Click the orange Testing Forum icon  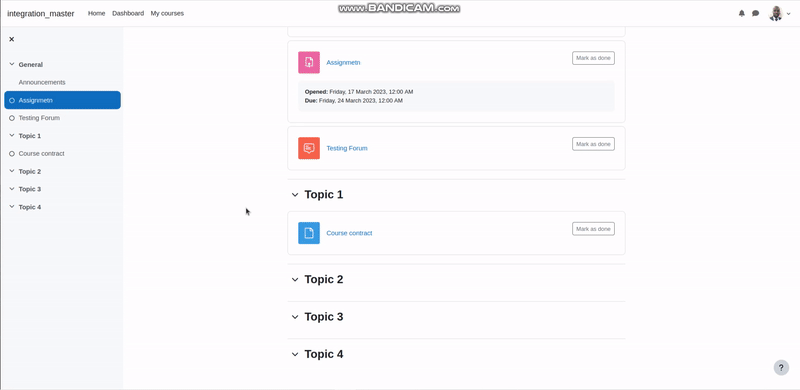(x=309, y=148)
